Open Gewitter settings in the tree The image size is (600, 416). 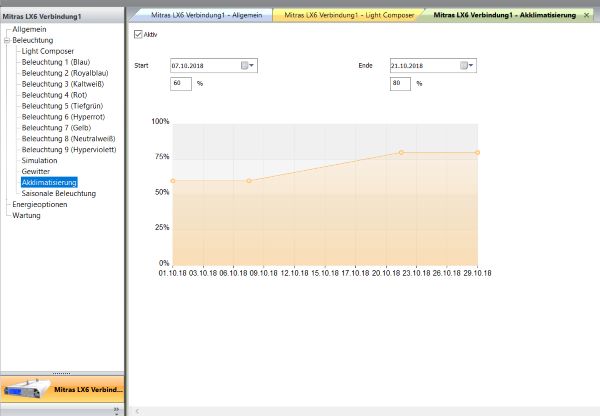click(36, 171)
